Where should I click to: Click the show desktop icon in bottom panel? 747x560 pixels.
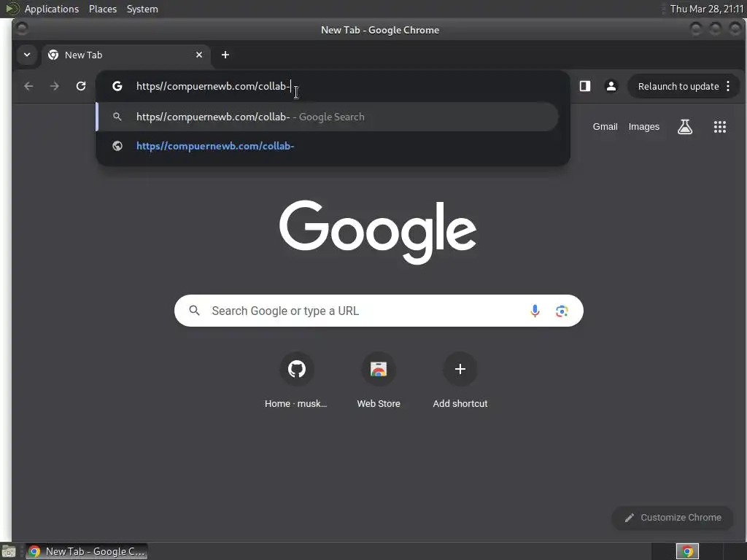pos(9,551)
